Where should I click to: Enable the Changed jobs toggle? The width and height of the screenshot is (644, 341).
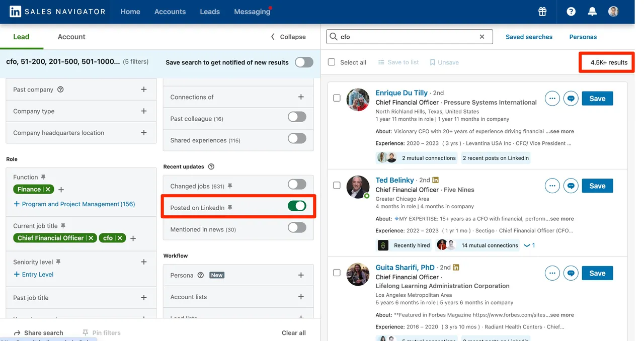[297, 185]
